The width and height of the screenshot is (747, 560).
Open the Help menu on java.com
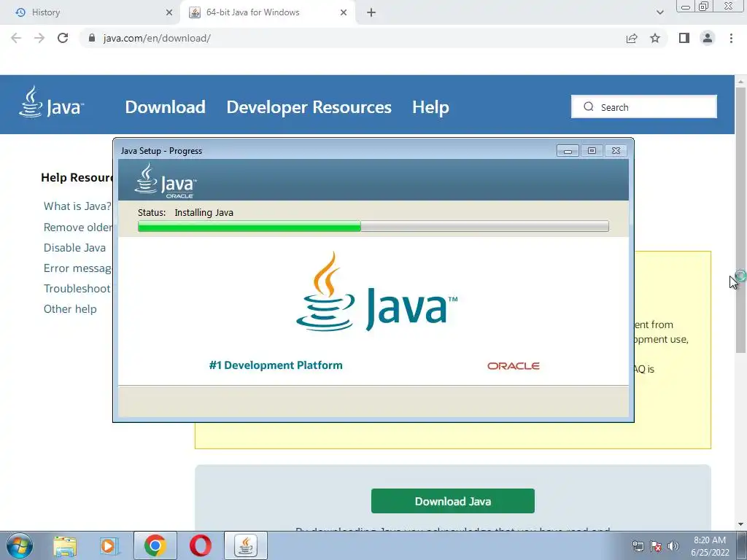tap(430, 107)
